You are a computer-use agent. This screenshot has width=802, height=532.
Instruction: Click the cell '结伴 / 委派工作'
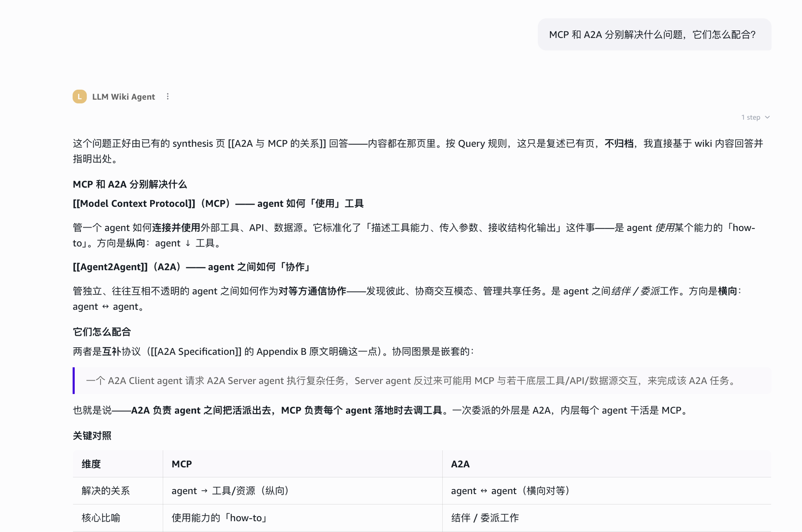coord(607,518)
